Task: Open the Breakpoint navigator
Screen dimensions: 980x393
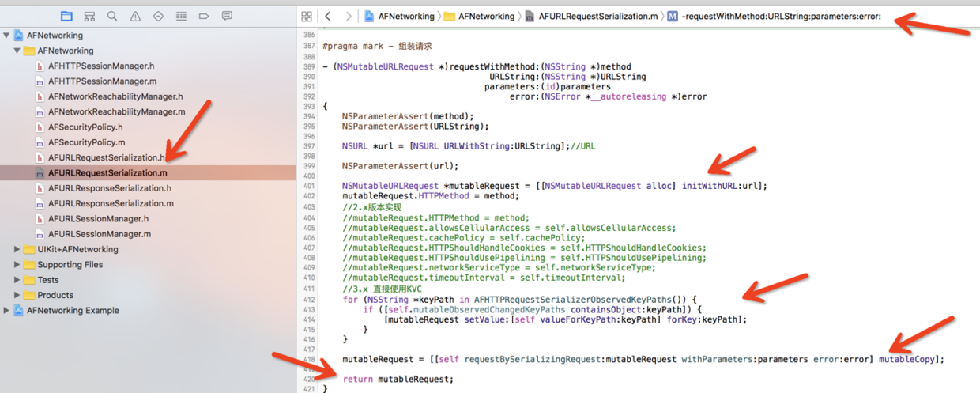Action: tap(204, 16)
